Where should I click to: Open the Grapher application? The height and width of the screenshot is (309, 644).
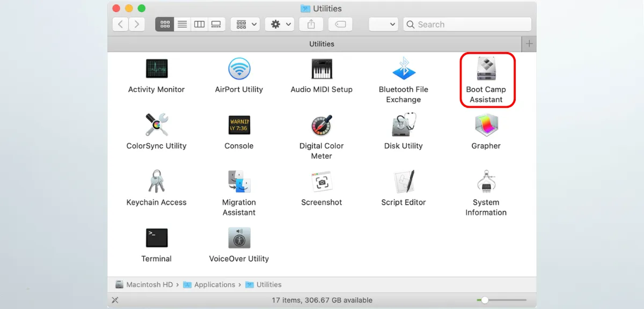[486, 126]
